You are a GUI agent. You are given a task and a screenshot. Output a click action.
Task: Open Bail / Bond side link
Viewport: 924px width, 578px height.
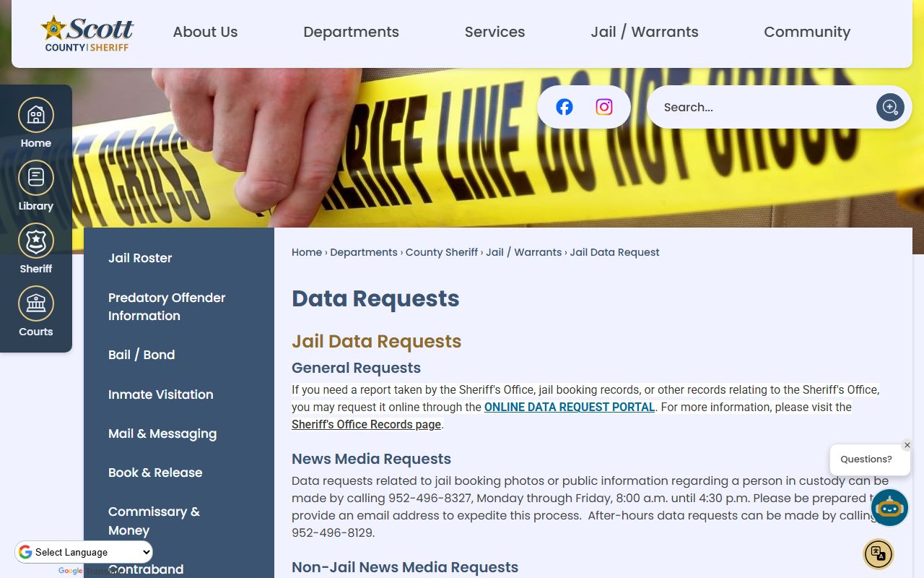141,355
